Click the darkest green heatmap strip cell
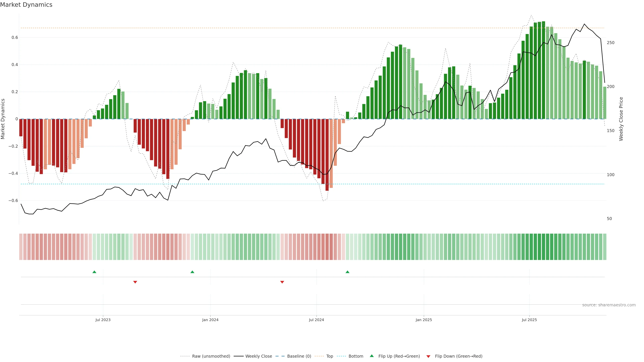Image resolution: width=644 pixels, height=362 pixels. click(x=544, y=247)
